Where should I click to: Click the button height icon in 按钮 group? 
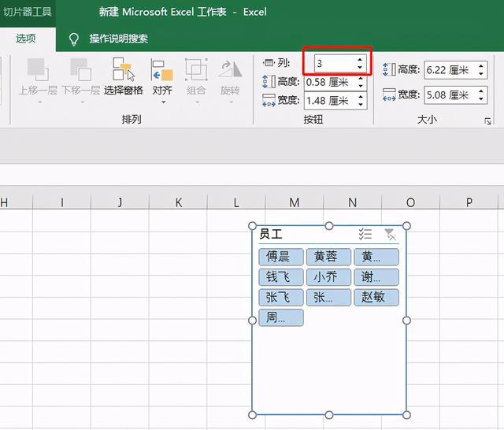269,82
